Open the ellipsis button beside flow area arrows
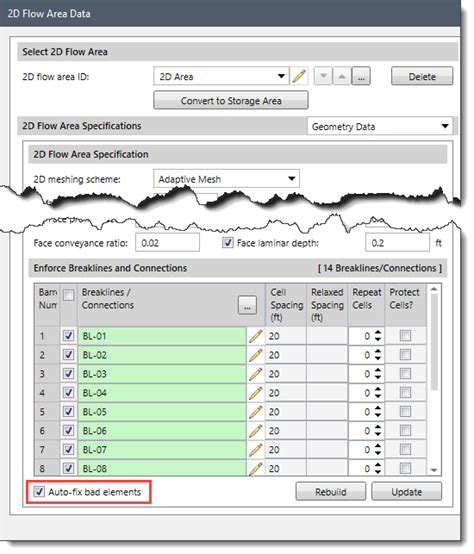 click(361, 76)
